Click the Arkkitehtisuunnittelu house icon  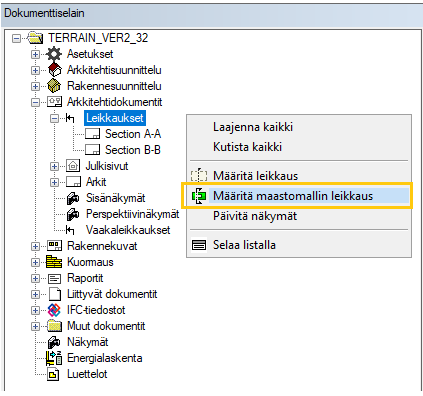point(54,70)
